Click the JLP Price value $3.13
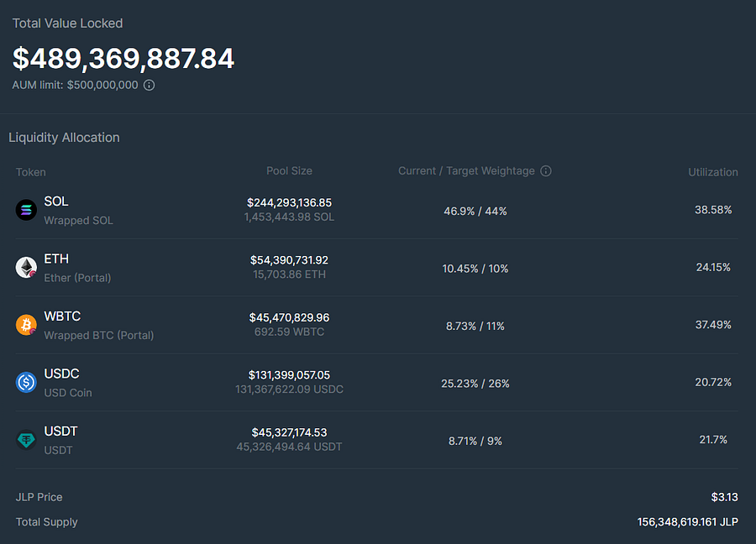The width and height of the screenshot is (756, 544). (724, 497)
